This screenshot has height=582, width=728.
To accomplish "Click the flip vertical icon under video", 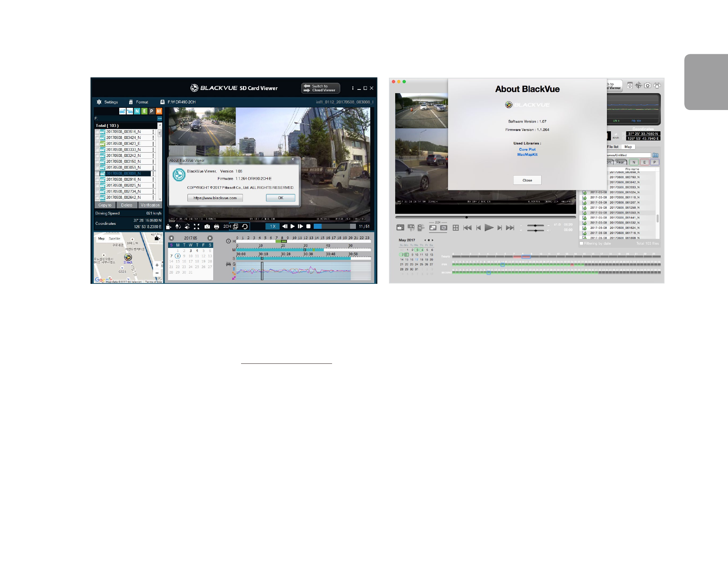I will pos(178,227).
